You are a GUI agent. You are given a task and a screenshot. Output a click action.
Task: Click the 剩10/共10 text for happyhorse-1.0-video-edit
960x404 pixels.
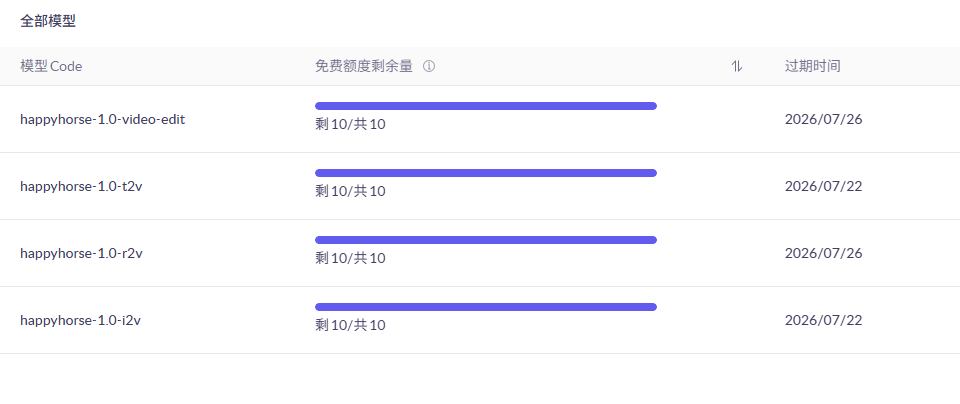tap(350, 125)
